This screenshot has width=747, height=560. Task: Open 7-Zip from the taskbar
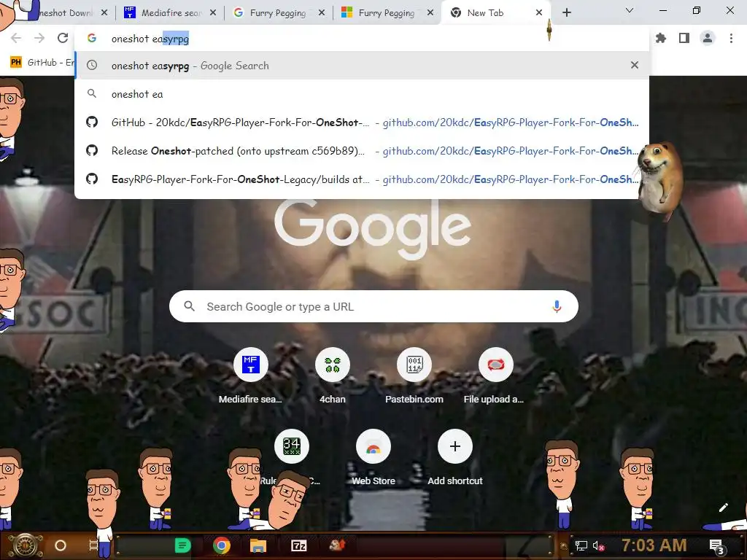[x=298, y=545]
